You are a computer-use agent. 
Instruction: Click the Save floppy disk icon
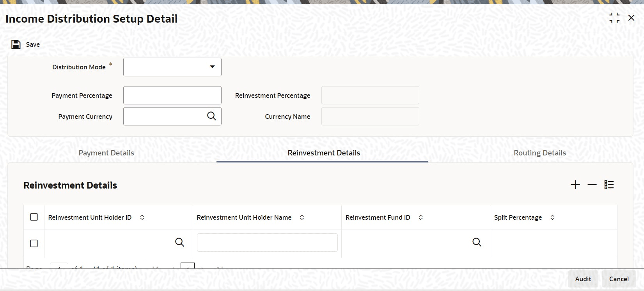[16, 44]
